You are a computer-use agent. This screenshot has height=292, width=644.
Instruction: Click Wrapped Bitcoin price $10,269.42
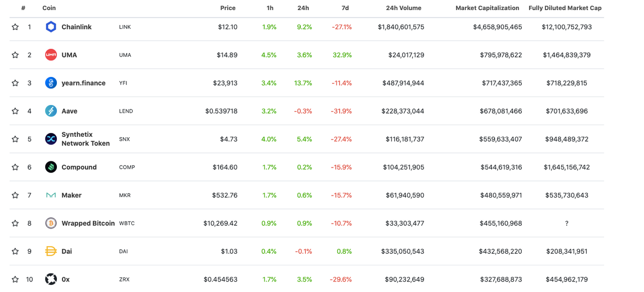220,223
